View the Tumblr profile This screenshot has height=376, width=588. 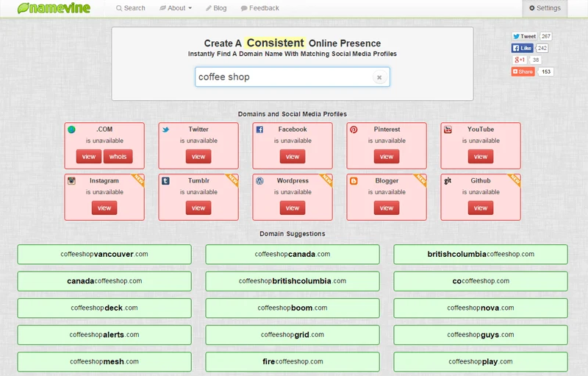coord(198,208)
